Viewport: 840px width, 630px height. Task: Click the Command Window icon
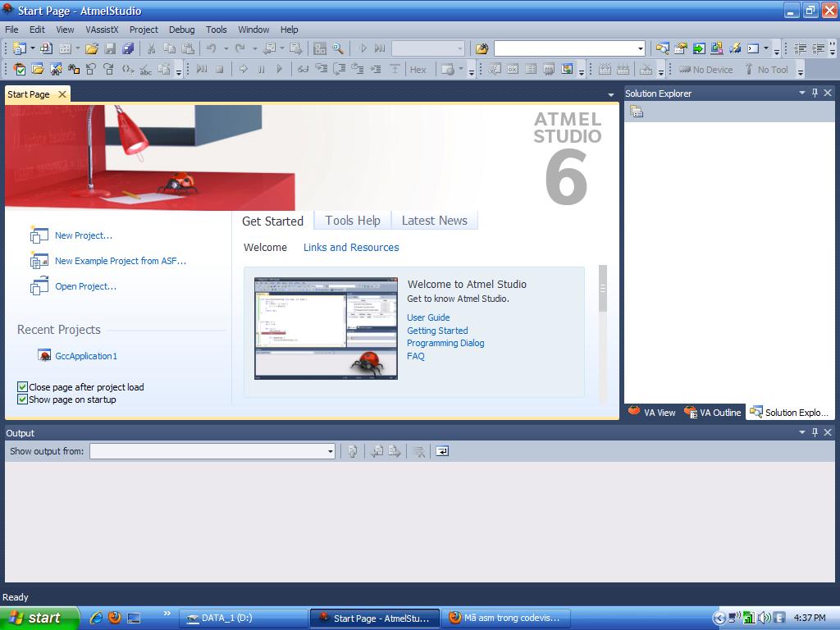[753, 48]
